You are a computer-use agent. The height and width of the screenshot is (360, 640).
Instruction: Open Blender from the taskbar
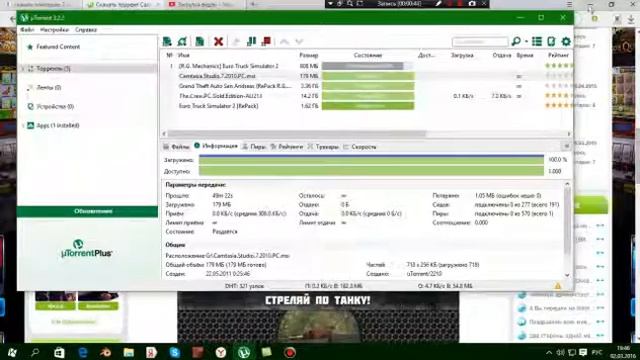click(x=106, y=352)
